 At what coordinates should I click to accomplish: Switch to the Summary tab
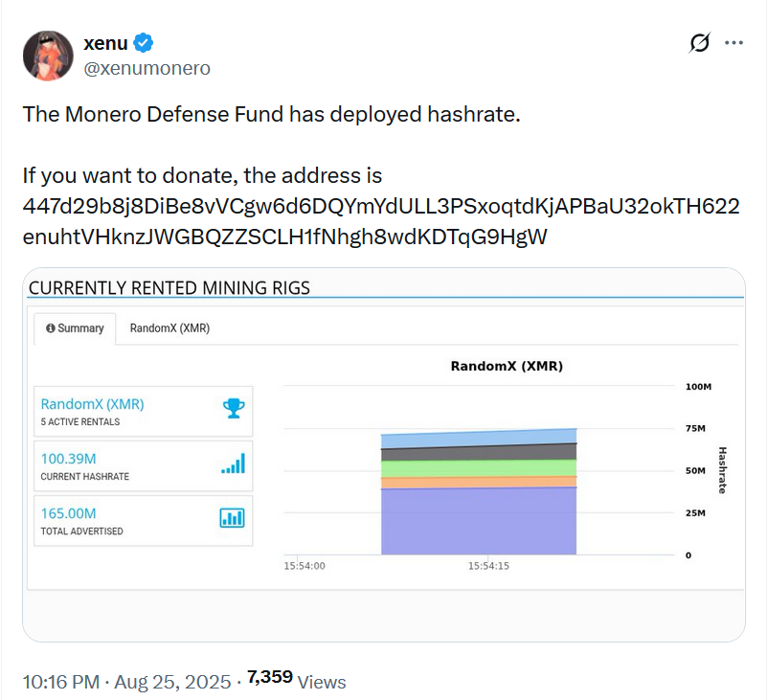click(75, 328)
